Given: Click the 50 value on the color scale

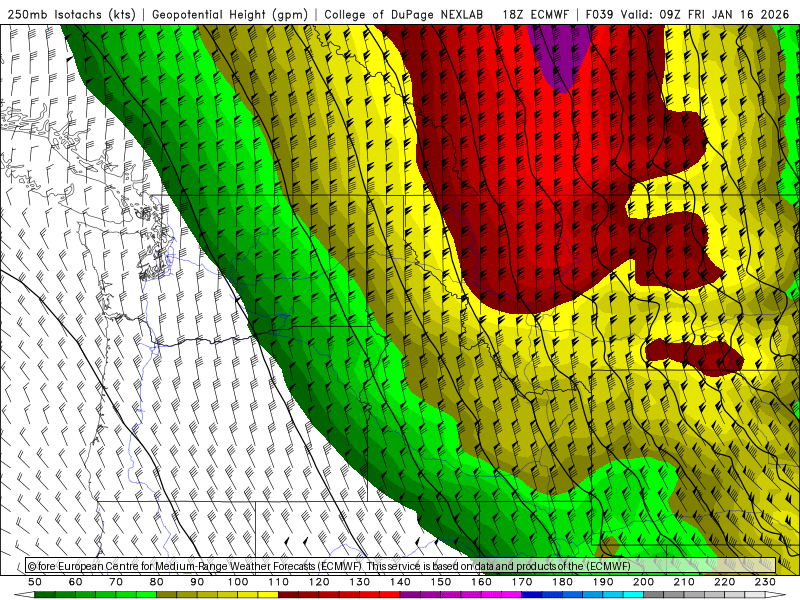Looking at the screenshot, I should pyautogui.click(x=35, y=582).
